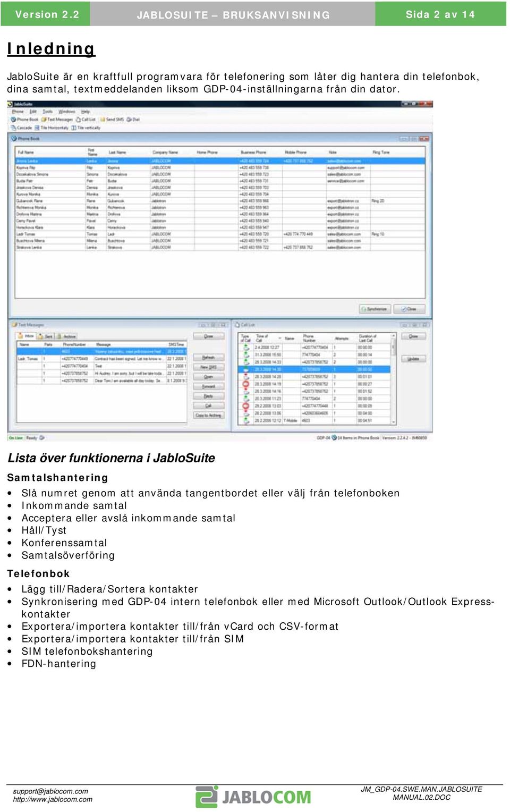Click the Update button in Call List
Screen dimensions: 510x812
pyautogui.click(x=413, y=359)
